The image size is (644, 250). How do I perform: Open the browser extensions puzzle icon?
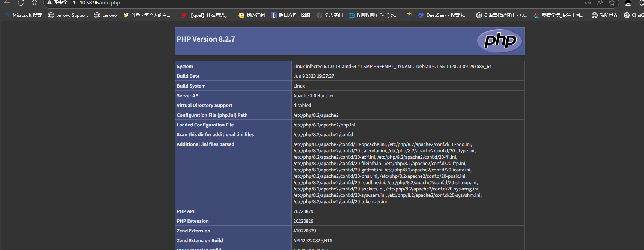(641, 3)
